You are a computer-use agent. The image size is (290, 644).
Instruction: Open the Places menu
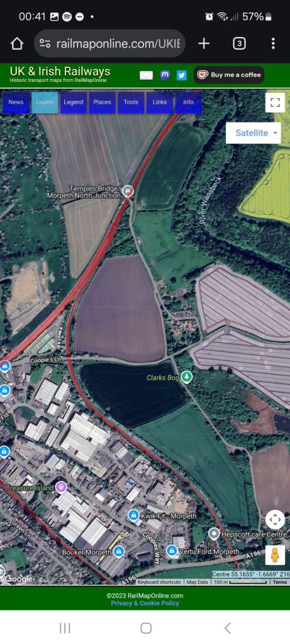(103, 103)
